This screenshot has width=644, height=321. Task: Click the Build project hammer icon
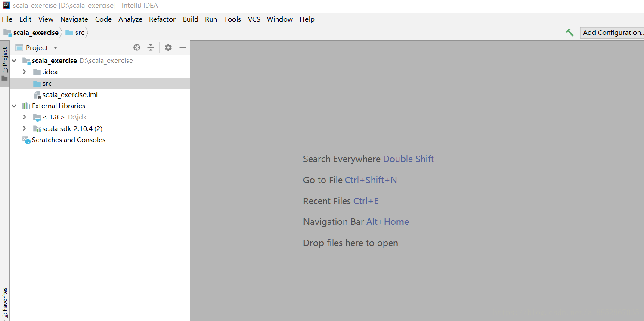570,33
